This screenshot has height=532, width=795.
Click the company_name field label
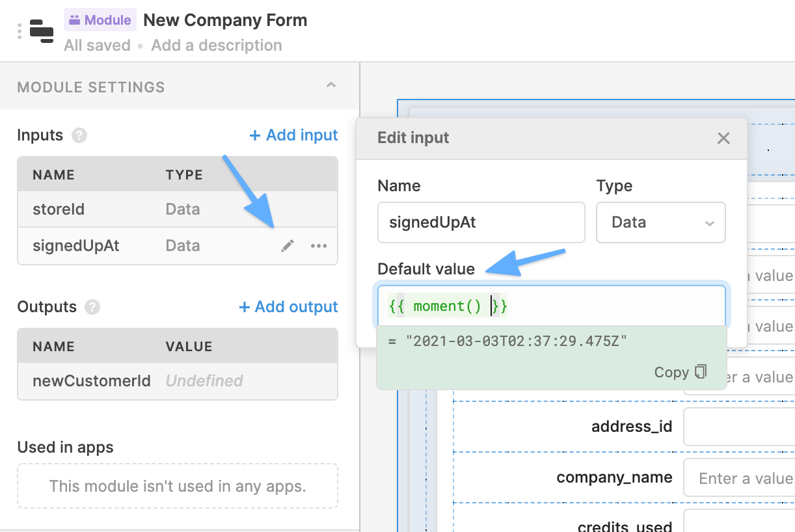pos(614,477)
